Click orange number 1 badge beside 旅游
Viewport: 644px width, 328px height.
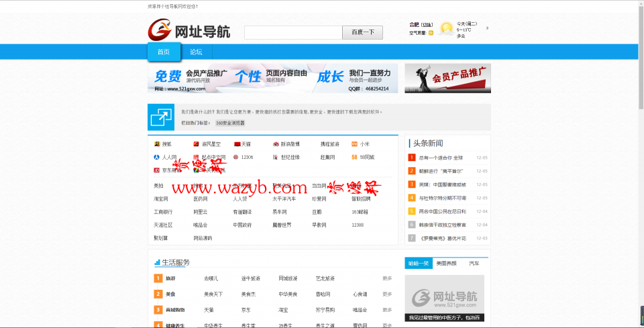pos(158,278)
